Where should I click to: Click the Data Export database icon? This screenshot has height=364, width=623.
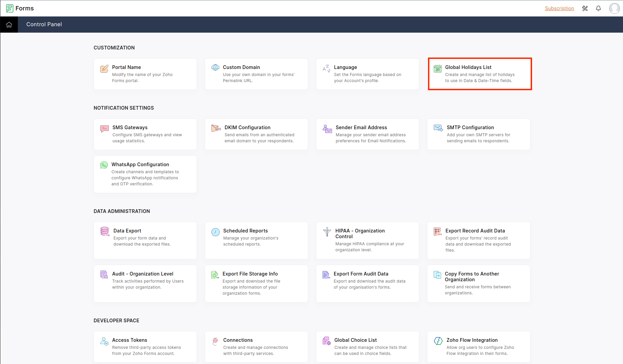pyautogui.click(x=105, y=231)
